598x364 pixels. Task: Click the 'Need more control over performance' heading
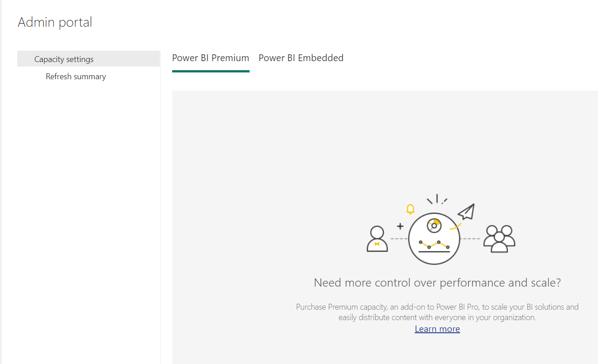(x=437, y=283)
